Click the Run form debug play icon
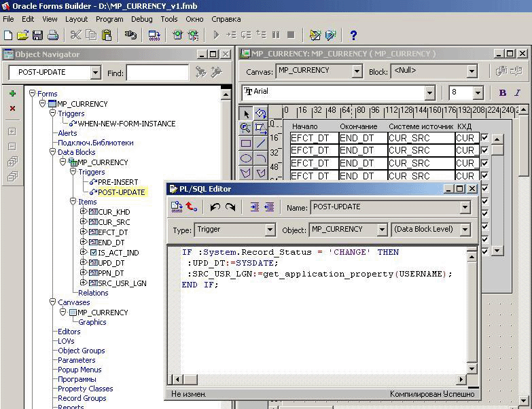Screen dimensions: 532x409 (216, 35)
